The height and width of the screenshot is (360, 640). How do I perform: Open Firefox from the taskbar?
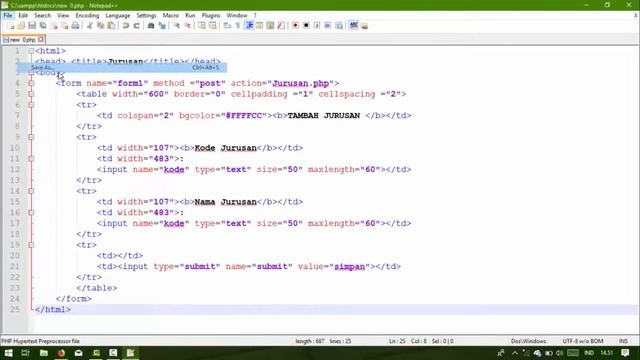[x=61, y=353]
